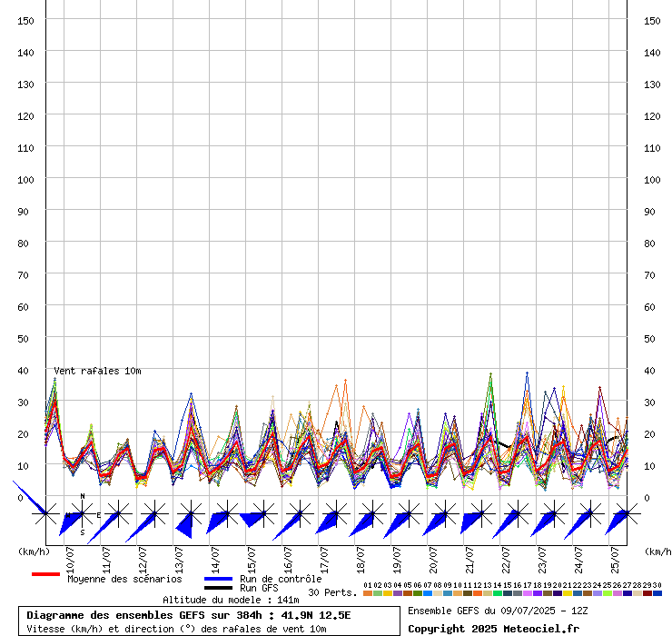The image size is (672, 636).
Task: Click the 'Moyenne des scénarios' legend label
Action: (124, 579)
